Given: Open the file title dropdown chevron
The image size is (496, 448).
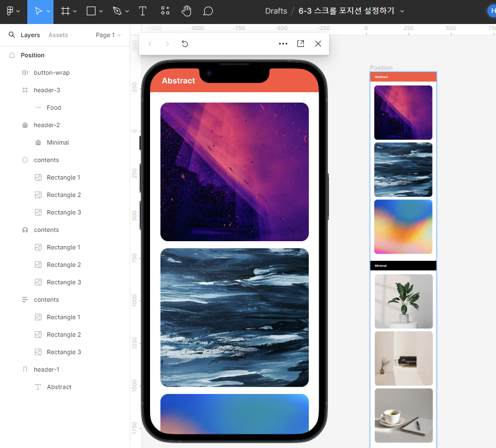Looking at the screenshot, I should 402,11.
